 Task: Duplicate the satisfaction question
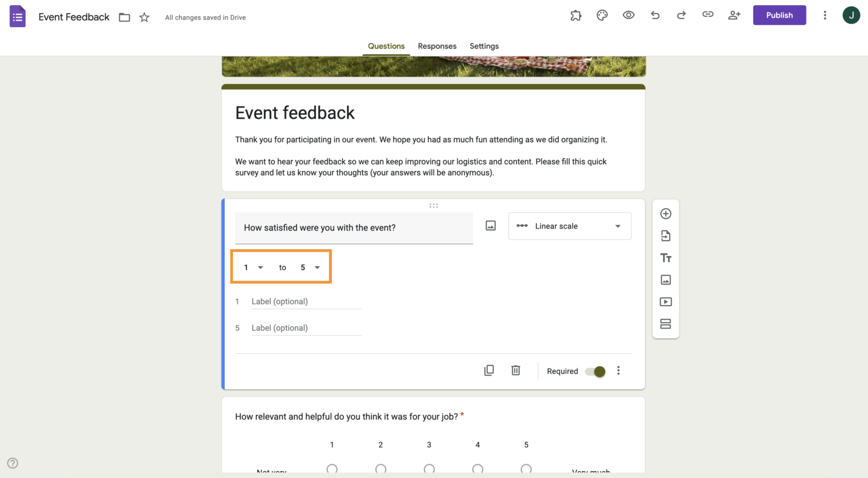[x=489, y=370]
